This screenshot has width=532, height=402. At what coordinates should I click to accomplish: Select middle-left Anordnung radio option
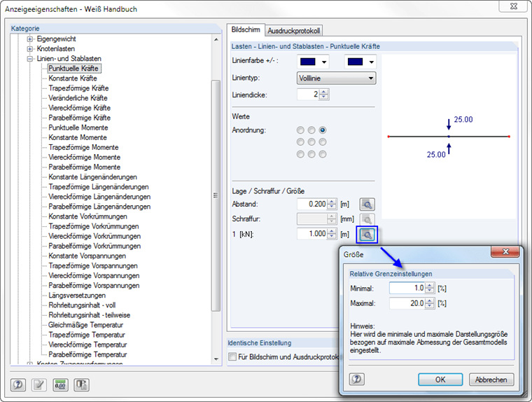(x=300, y=142)
